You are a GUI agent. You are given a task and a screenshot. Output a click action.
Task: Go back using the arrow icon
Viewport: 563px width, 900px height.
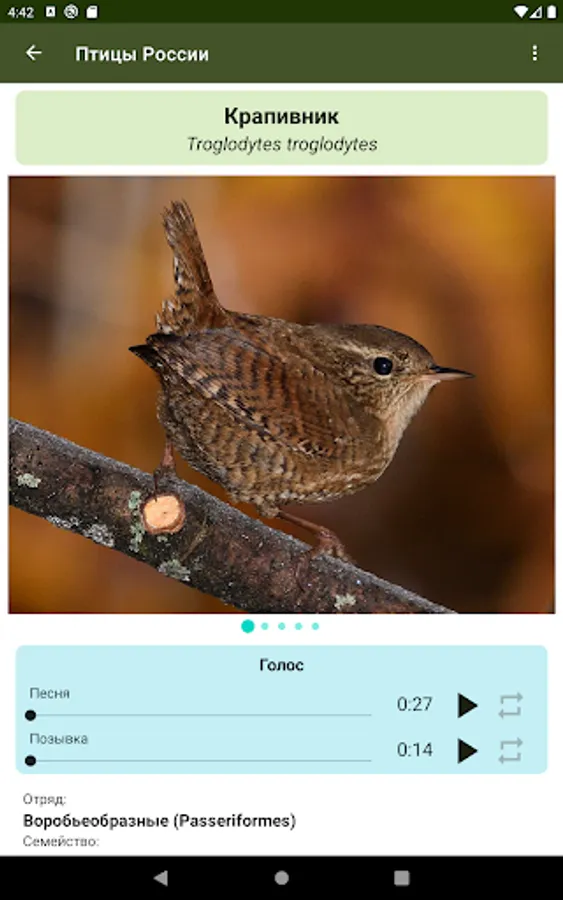click(x=34, y=53)
